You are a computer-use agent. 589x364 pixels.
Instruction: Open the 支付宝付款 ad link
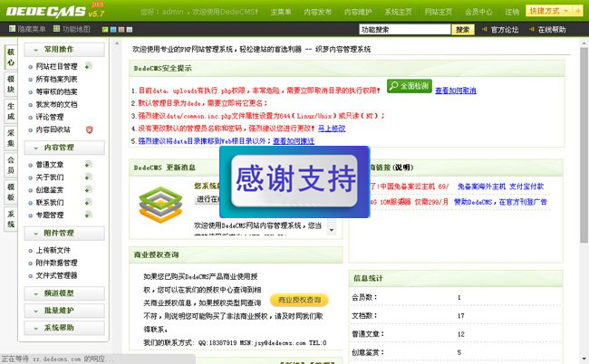tap(526, 187)
